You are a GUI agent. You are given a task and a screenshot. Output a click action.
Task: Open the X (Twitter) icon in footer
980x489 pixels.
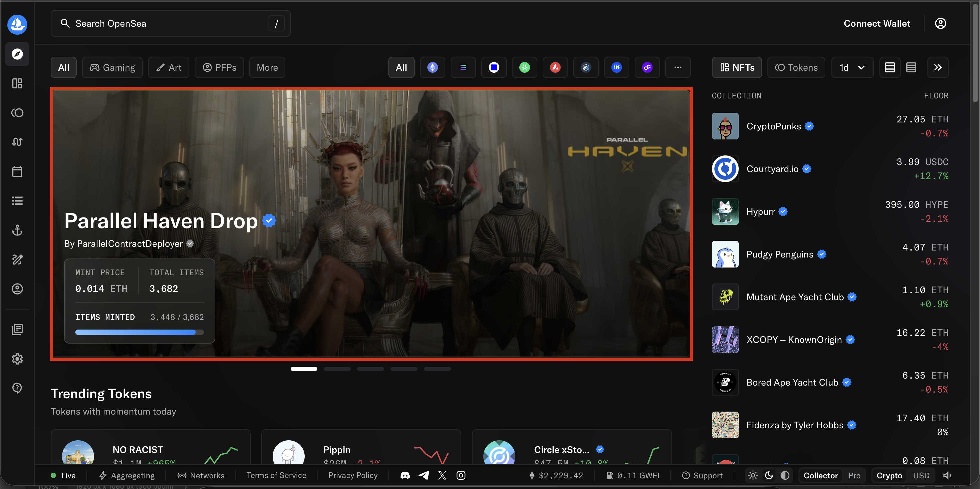[x=442, y=475]
